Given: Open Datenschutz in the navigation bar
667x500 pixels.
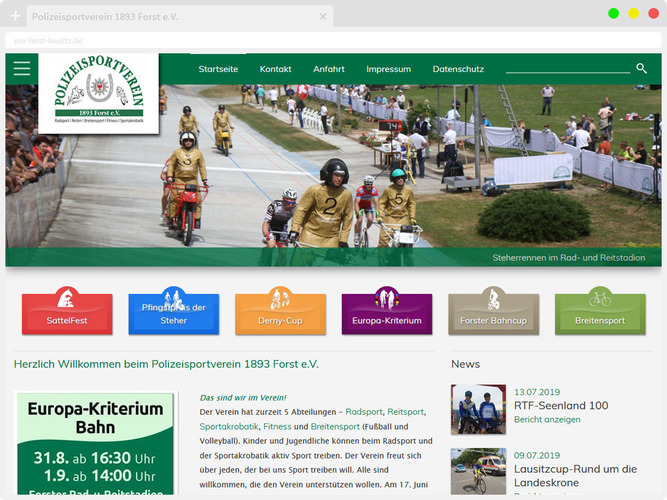Looking at the screenshot, I should pyautogui.click(x=458, y=69).
